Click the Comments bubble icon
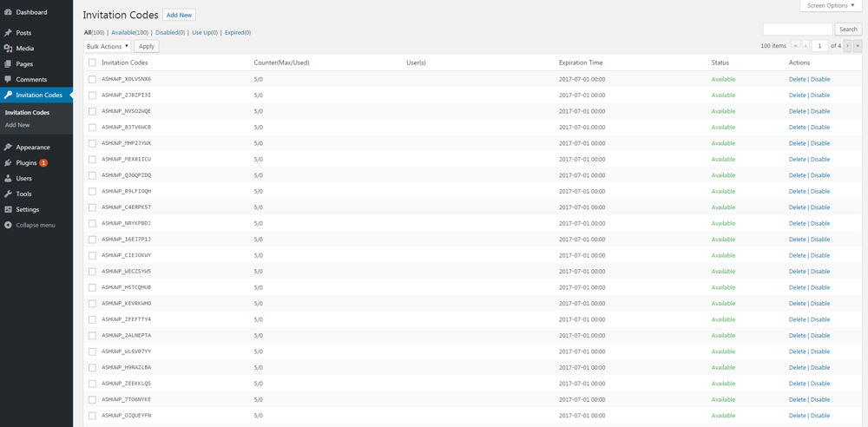The width and height of the screenshot is (868, 427). pyautogui.click(x=9, y=79)
